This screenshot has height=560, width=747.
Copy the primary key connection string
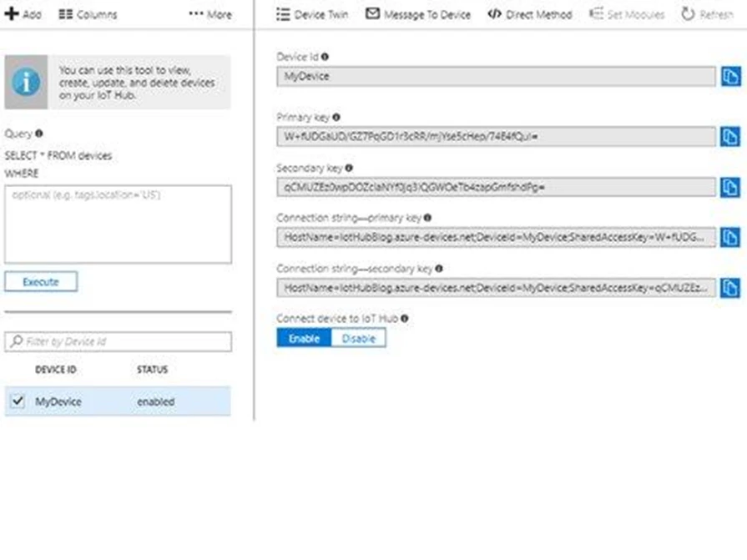tap(729, 237)
